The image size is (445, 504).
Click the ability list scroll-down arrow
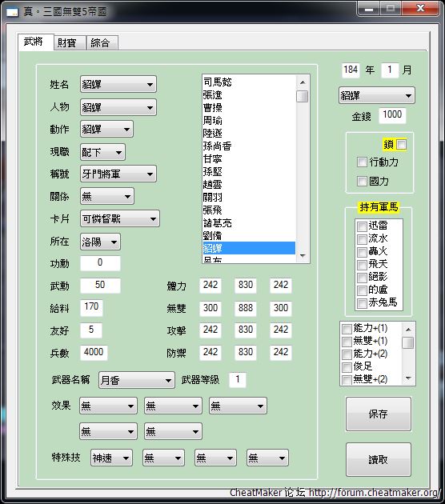click(408, 378)
